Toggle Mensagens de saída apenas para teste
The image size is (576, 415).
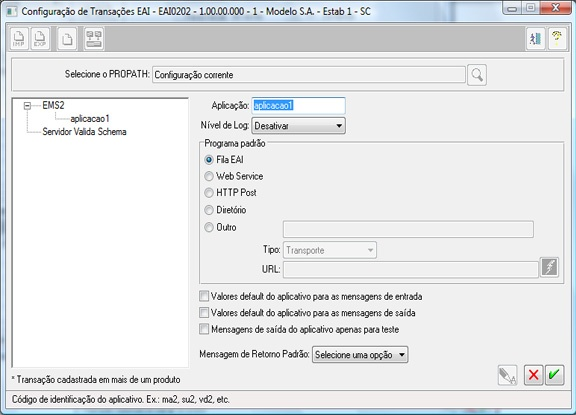pyautogui.click(x=204, y=329)
